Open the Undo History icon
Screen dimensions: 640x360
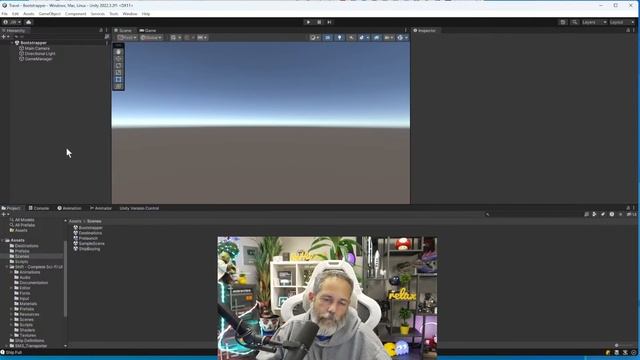point(563,22)
